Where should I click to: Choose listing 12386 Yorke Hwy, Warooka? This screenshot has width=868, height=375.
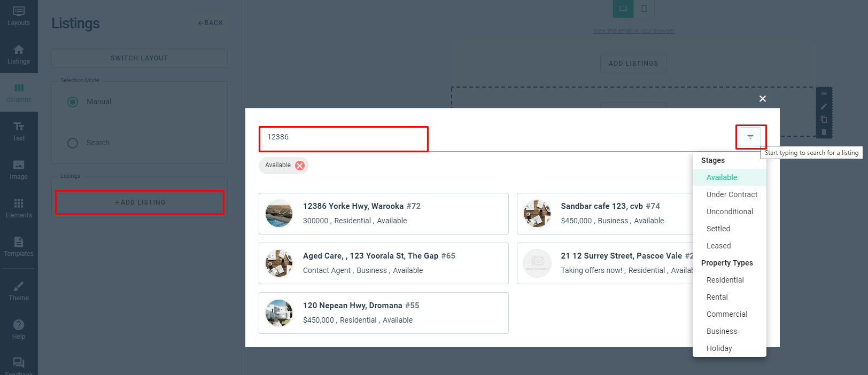[x=384, y=214]
